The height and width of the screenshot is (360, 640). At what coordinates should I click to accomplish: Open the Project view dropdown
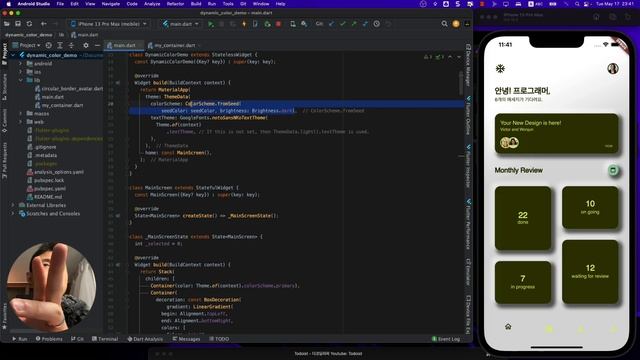point(27,45)
